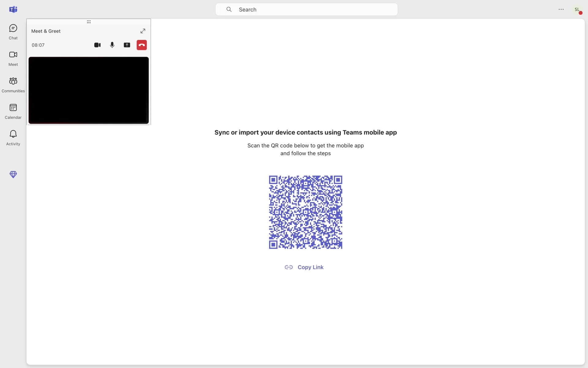The width and height of the screenshot is (588, 368).
Task: Click the call video preview thumbnail
Action: (89, 90)
